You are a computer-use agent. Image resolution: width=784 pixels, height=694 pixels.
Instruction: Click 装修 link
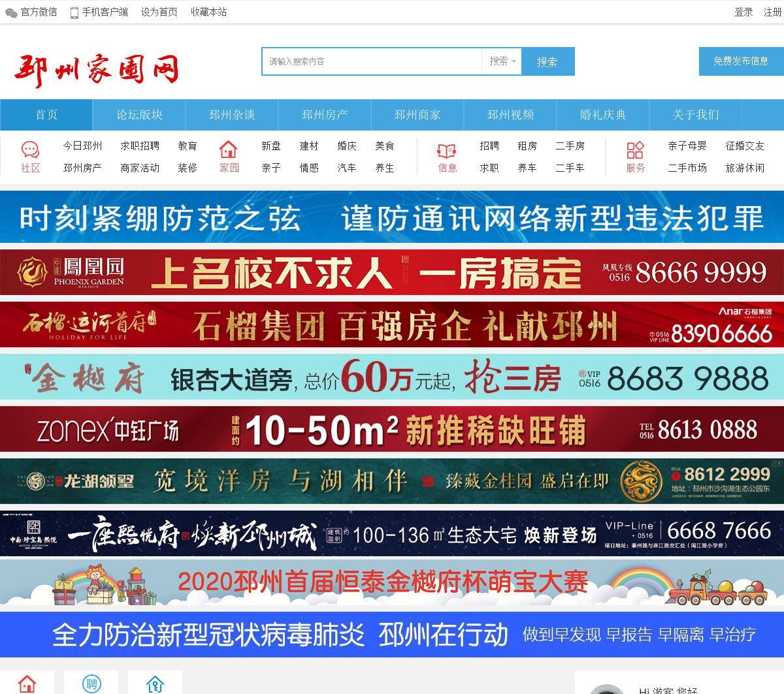coord(188,168)
